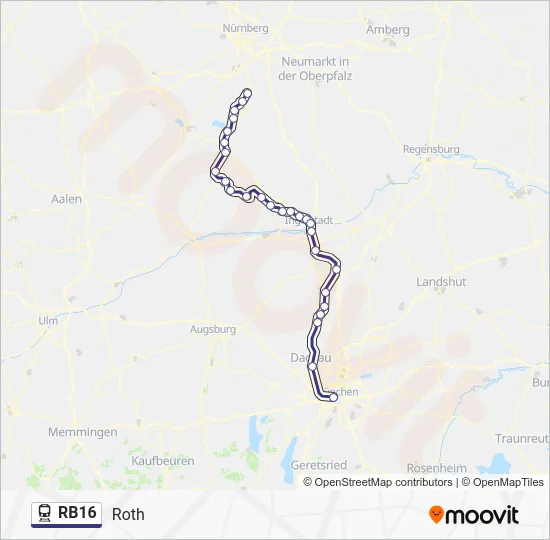Click the RB16 line badge
The height and width of the screenshot is (540, 550).
(67, 515)
